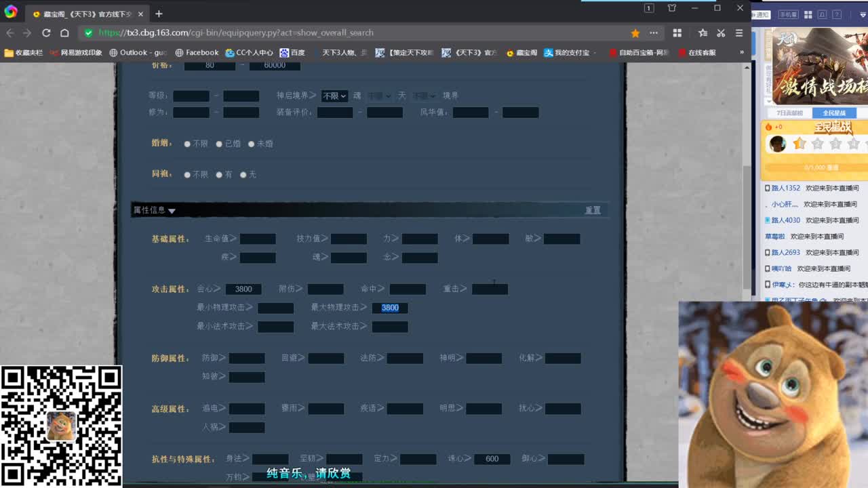
Task: Click the 技力值 input field
Action: [349, 239]
